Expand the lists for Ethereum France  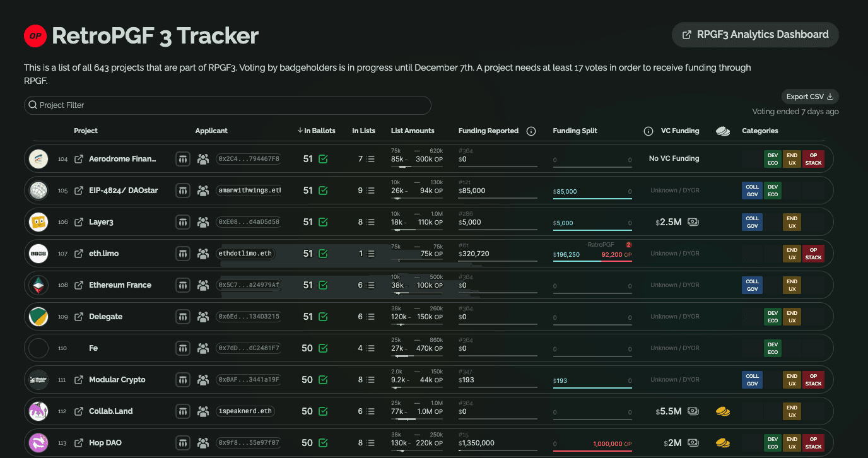(371, 285)
